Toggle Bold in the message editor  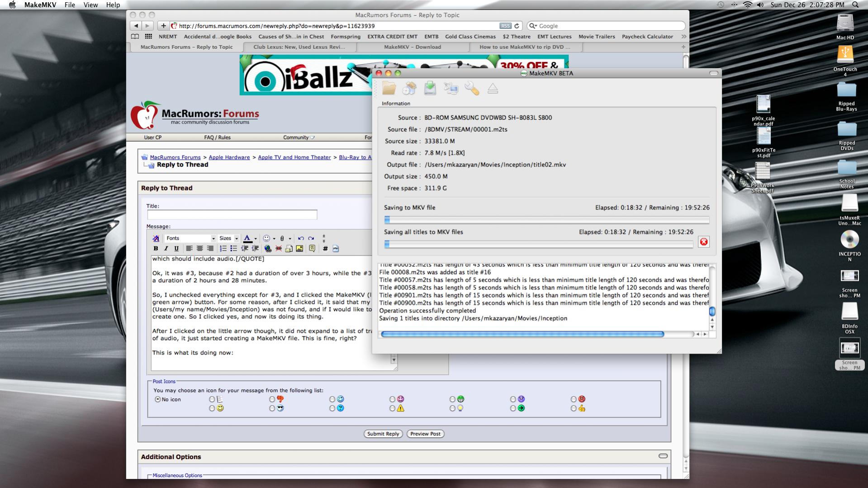[156, 248]
